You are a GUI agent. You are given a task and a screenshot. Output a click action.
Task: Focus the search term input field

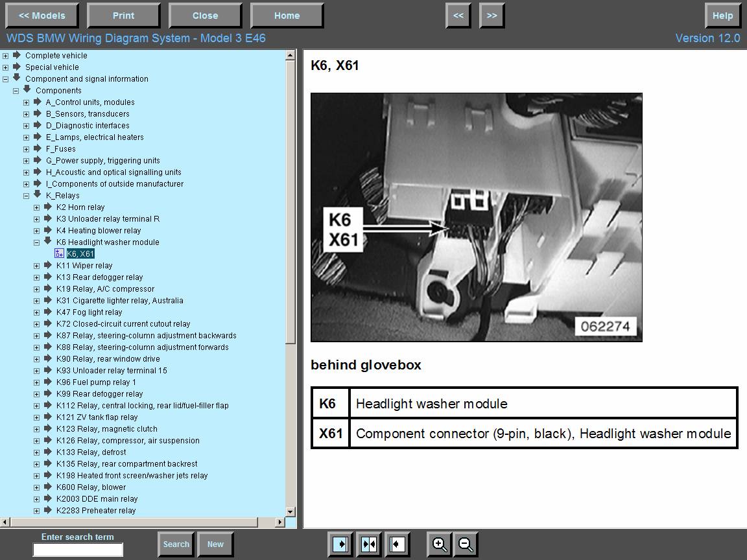[x=78, y=550]
